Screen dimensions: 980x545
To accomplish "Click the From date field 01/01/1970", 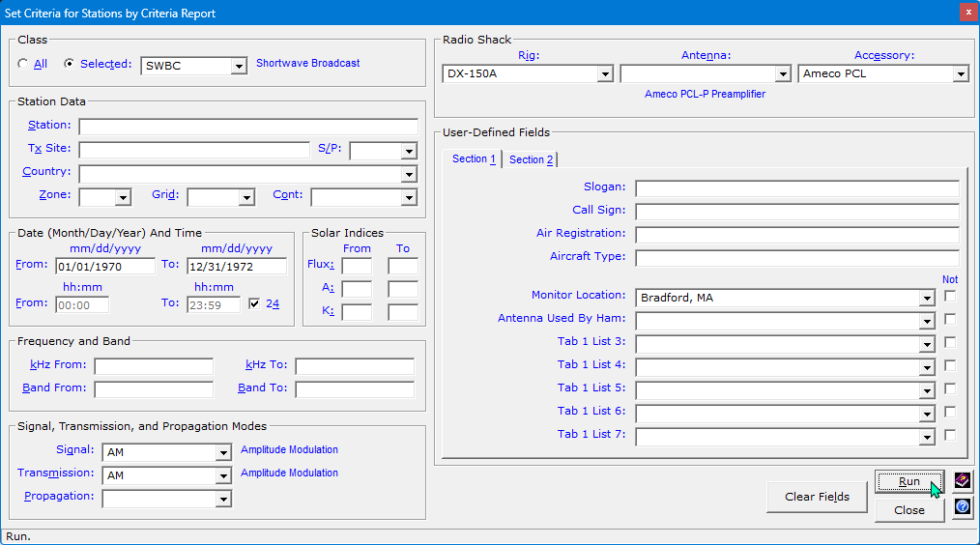I will pyautogui.click(x=104, y=266).
